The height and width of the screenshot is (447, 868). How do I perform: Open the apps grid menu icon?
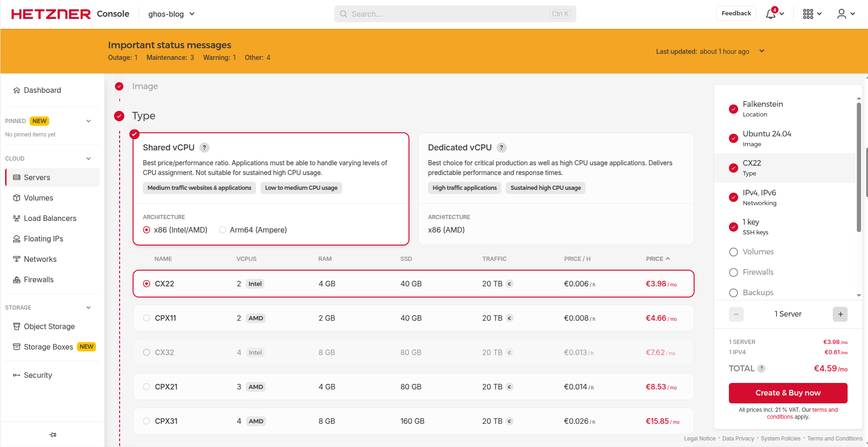pyautogui.click(x=808, y=14)
